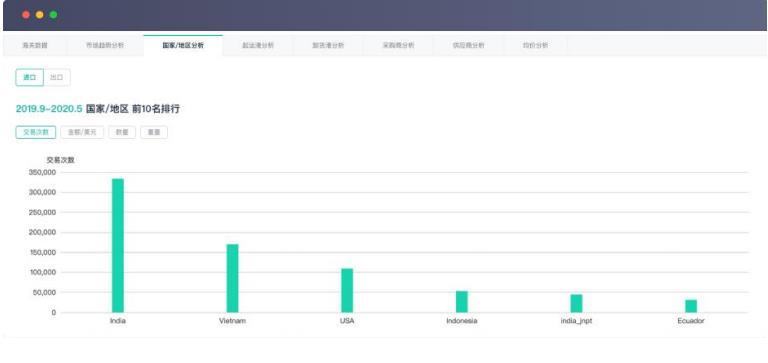Show ranking by 金额/美元

[x=82, y=132]
